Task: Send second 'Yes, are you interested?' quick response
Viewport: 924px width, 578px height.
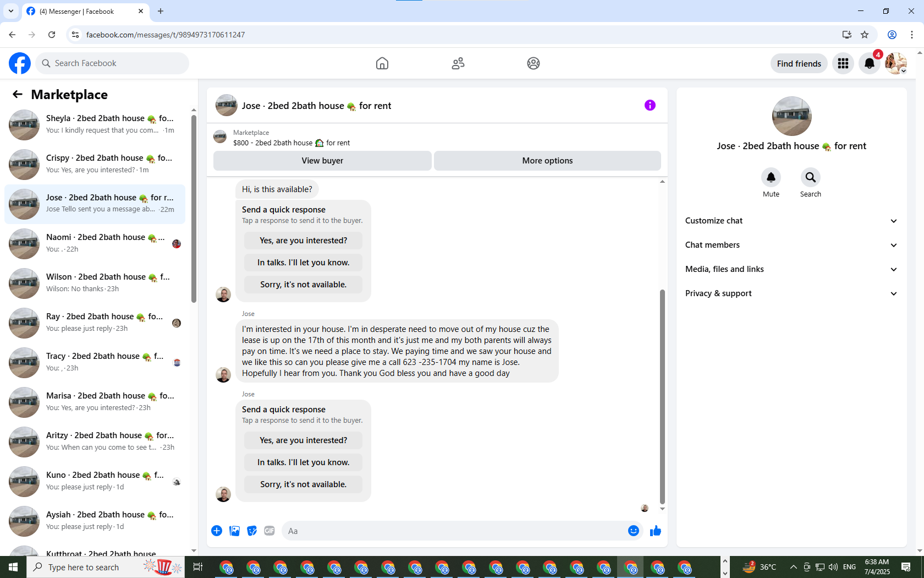Action: [304, 440]
